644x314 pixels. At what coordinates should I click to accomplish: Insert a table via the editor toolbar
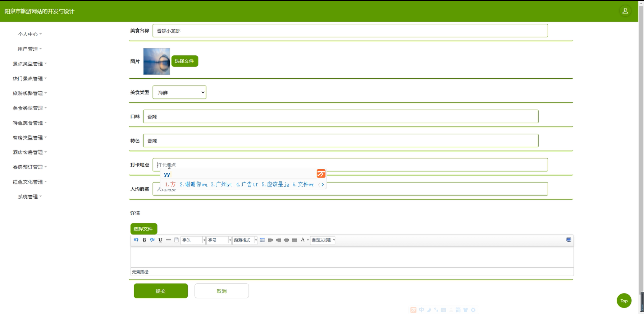(x=262, y=240)
